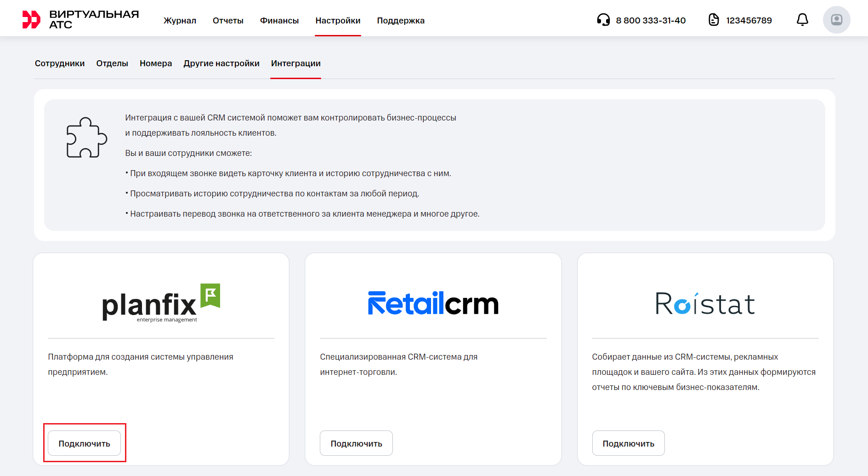Click Подключить under Roistat
Screen dimensions: 868x476
tap(628, 443)
